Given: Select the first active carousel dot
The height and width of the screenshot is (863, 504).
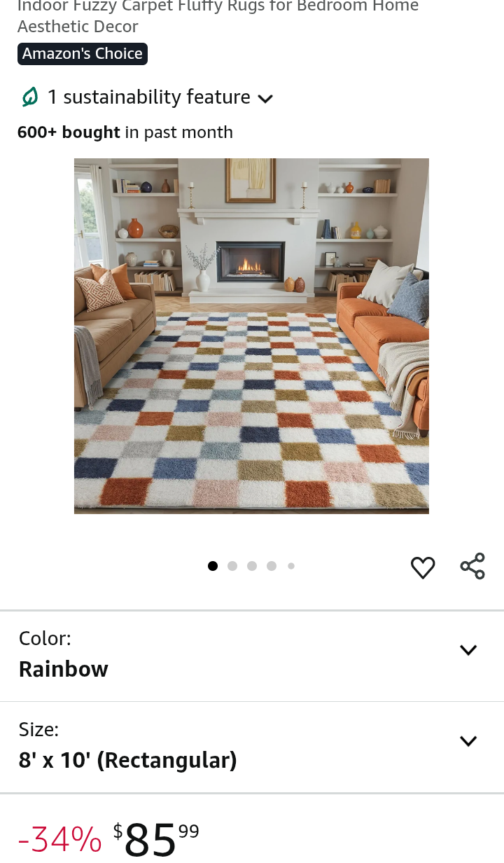Looking at the screenshot, I should [213, 566].
